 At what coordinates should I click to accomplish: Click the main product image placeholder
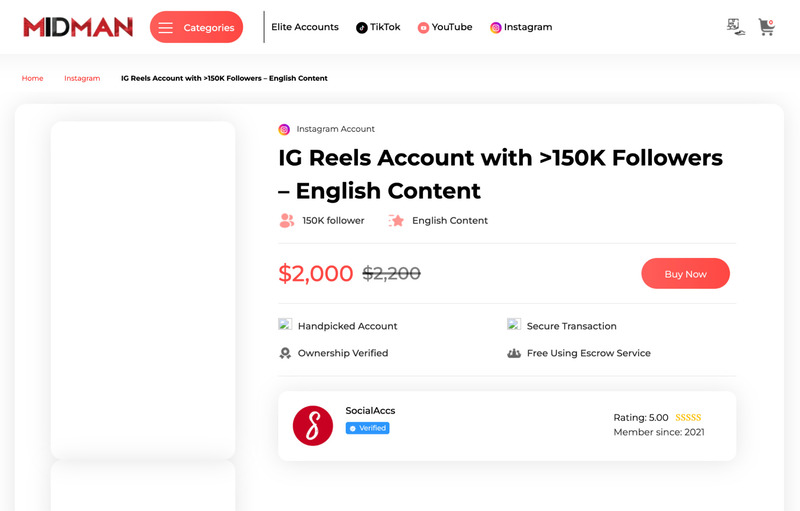[x=143, y=289]
